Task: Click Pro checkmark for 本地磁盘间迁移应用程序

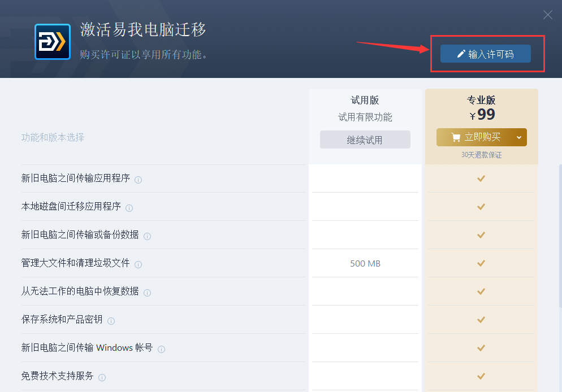Action: [x=481, y=207]
